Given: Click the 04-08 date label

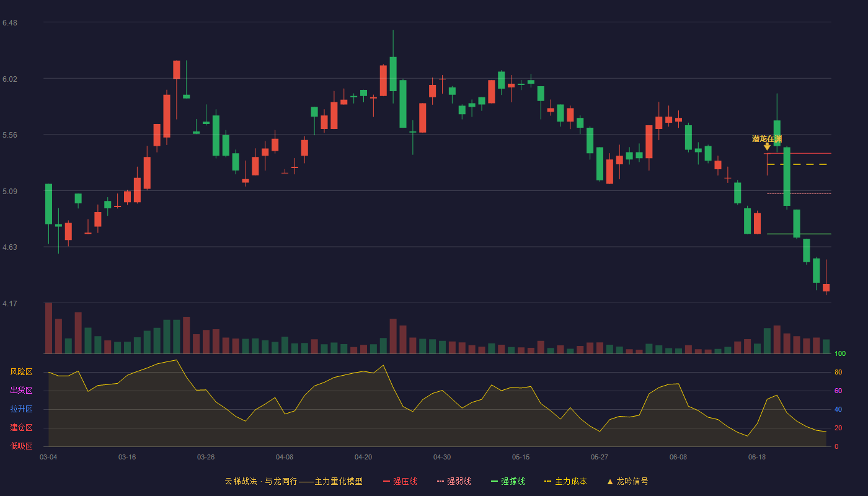Looking at the screenshot, I should tap(285, 457).
